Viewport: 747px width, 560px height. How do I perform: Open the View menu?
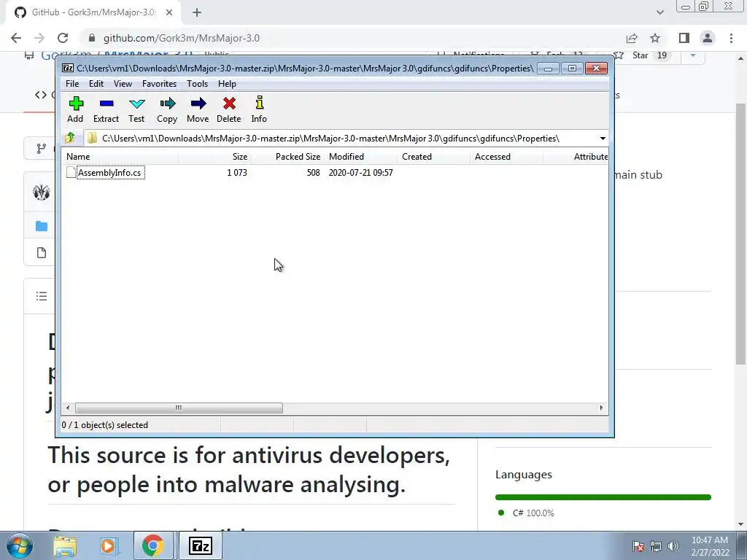tap(123, 84)
